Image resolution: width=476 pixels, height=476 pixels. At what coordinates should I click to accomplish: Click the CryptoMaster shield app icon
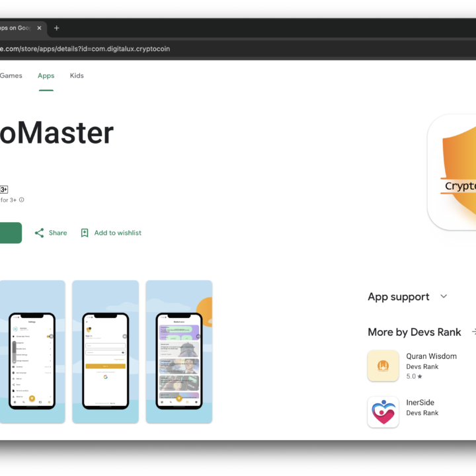pyautogui.click(x=452, y=172)
